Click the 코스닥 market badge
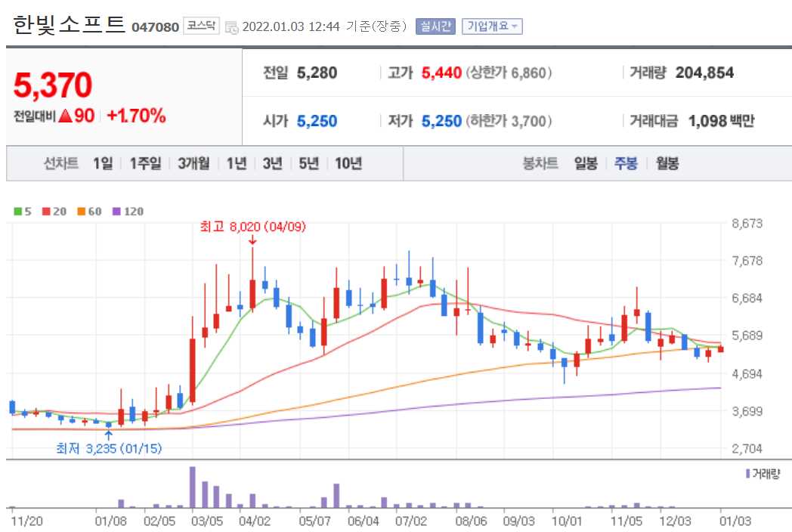The image size is (792, 532). pos(202,24)
